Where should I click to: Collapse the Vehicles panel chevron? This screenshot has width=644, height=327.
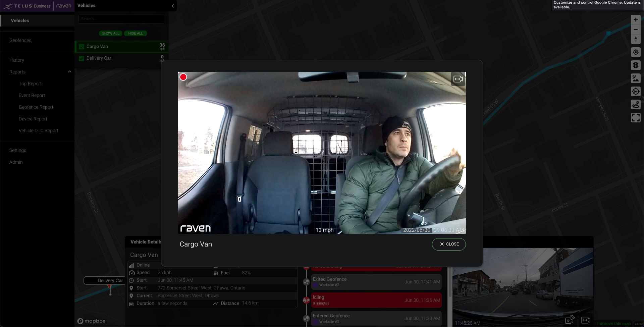[173, 6]
